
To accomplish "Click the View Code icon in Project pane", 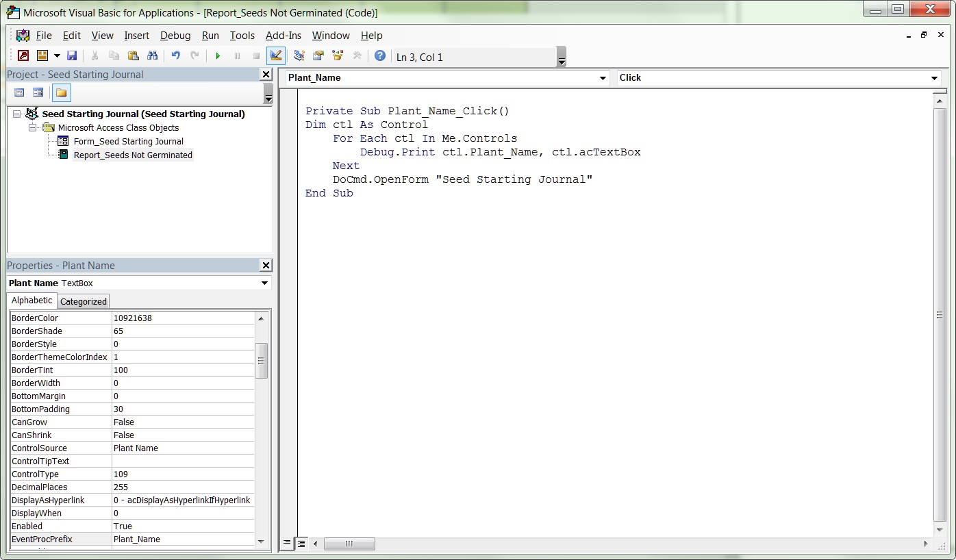I will (19, 92).
